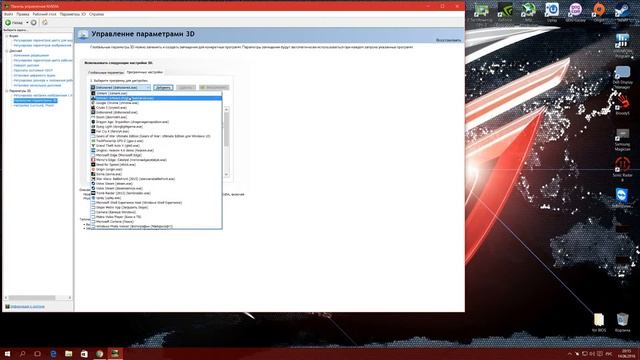The image size is (640, 360).
Task: Collapse the Дисплей tree node
Action: 7,51
